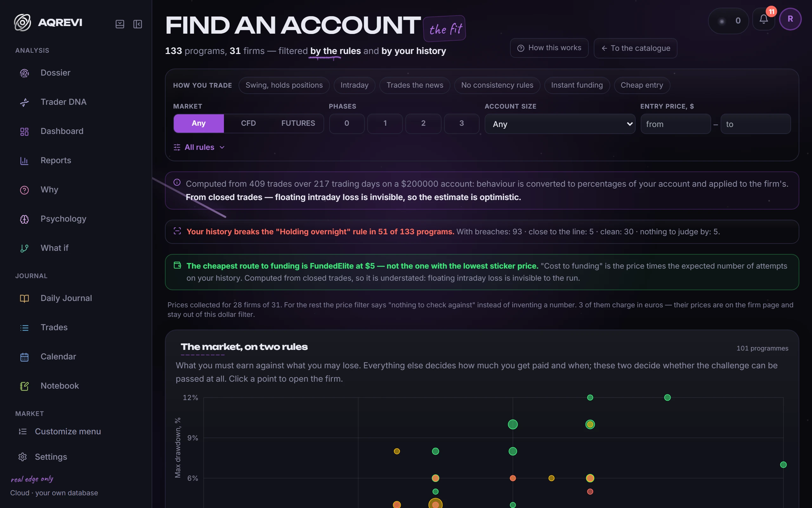Open the Settings gear icon
The width and height of the screenshot is (812, 508).
(x=23, y=457)
